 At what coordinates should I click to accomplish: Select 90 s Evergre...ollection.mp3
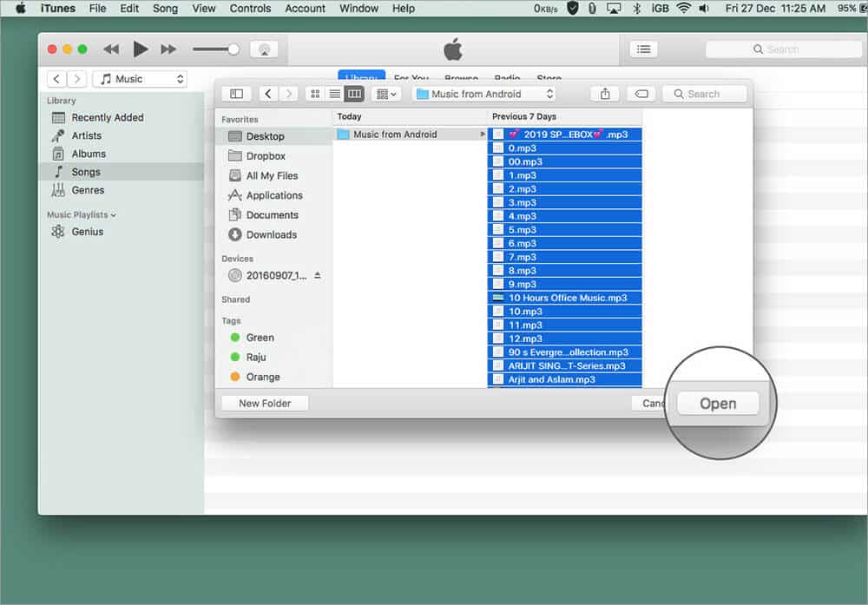point(565,352)
